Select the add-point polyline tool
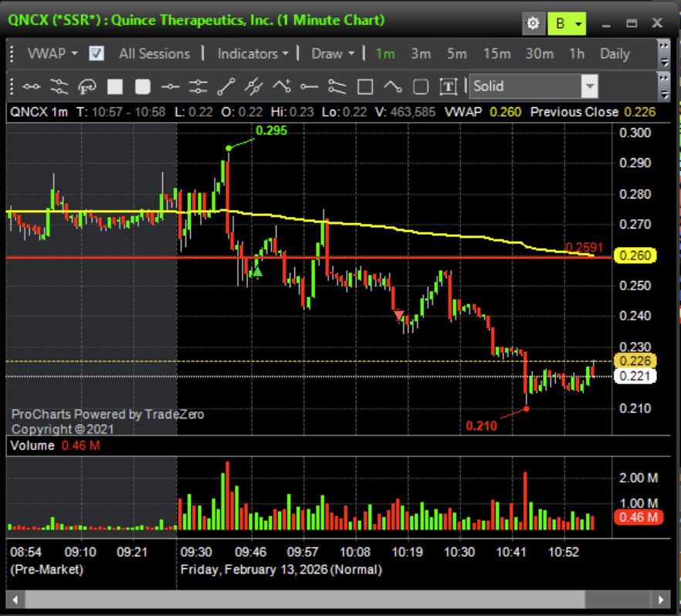Image resolution: width=681 pixels, height=616 pixels. [x=281, y=86]
